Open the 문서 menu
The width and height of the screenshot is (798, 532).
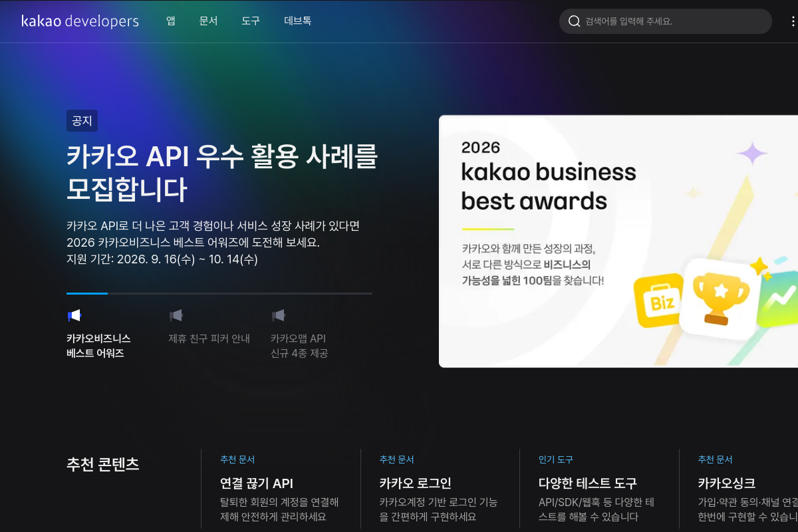(208, 21)
